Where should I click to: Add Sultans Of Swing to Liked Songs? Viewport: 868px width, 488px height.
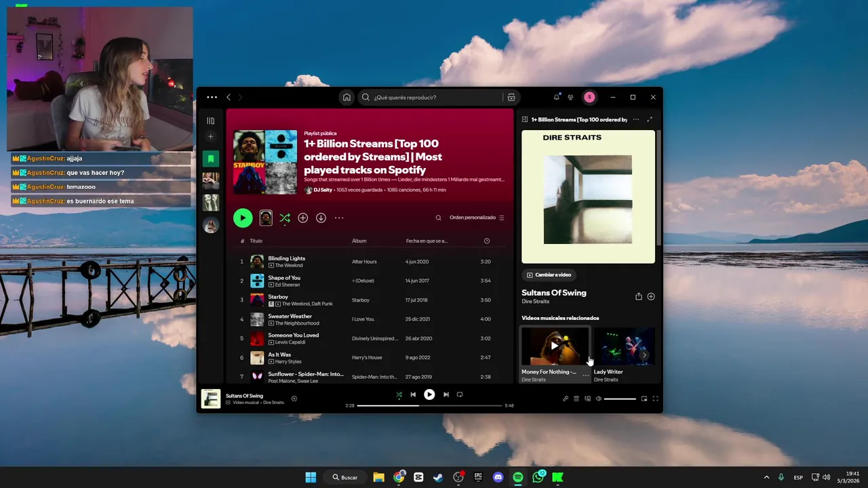pos(651,296)
